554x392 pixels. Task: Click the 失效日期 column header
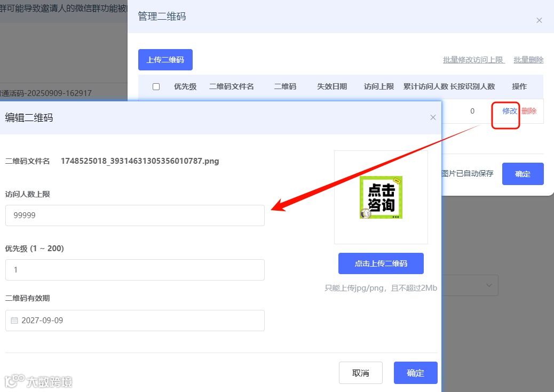[x=332, y=86]
